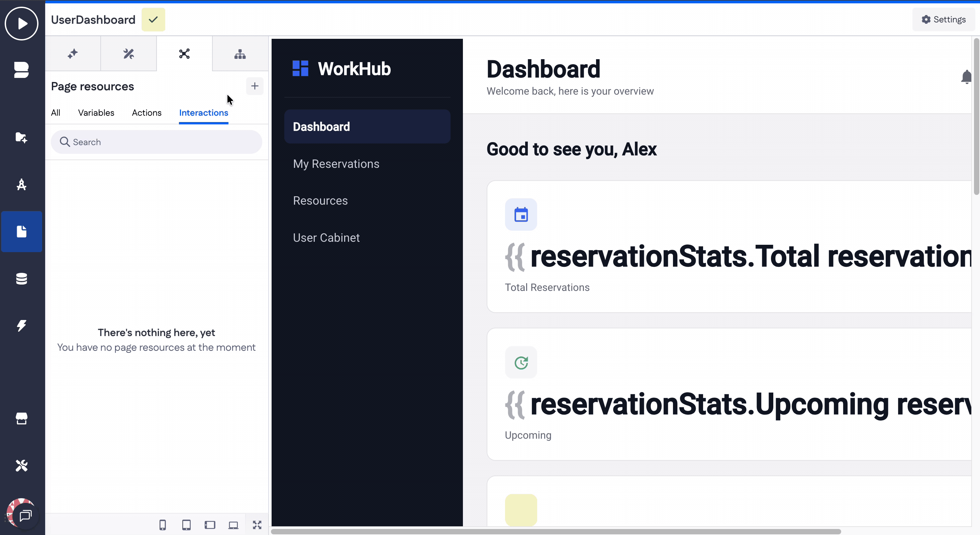Click the UserDashboard page name

(93, 20)
